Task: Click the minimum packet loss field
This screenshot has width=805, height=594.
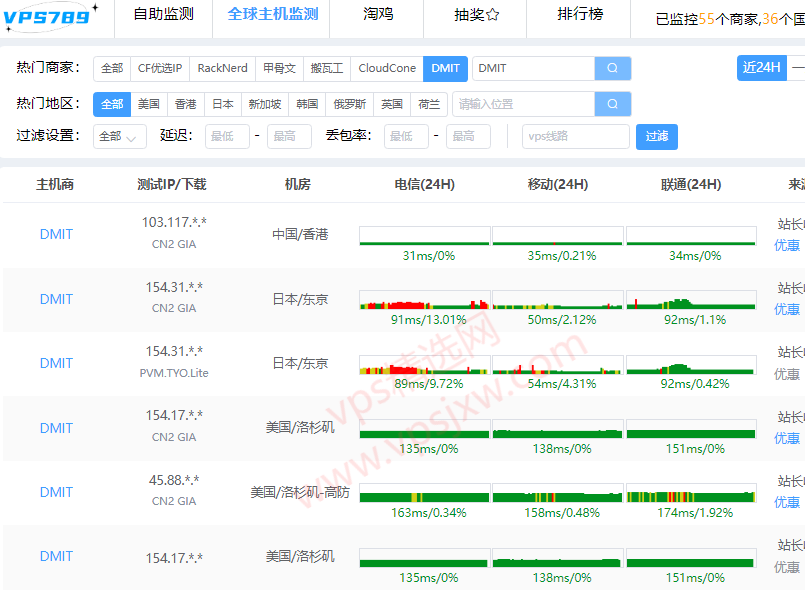Action: click(406, 137)
